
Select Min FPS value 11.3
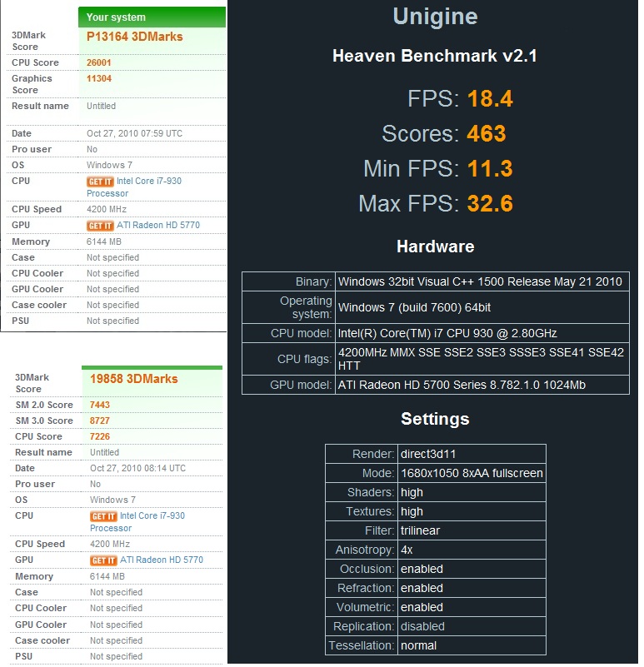pos(490,168)
